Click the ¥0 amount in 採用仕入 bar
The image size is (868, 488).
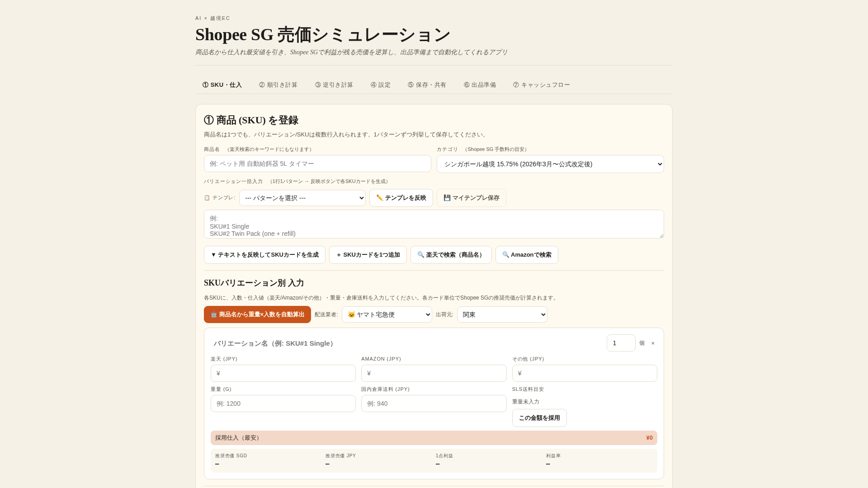649,438
